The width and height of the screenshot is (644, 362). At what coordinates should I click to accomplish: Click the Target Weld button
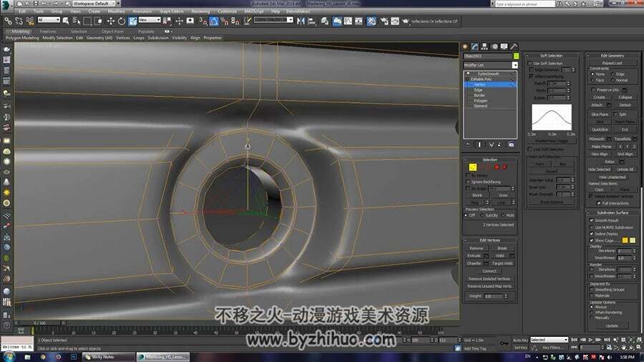click(502, 263)
